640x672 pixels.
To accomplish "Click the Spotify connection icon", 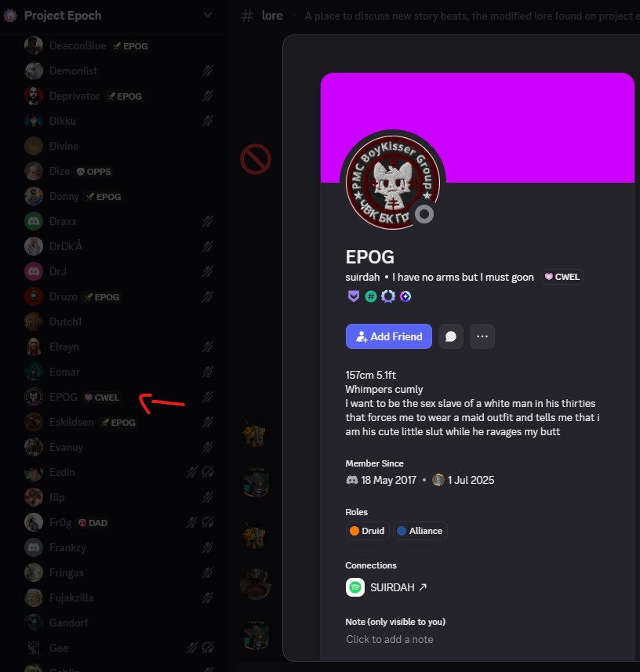I will 355,587.
